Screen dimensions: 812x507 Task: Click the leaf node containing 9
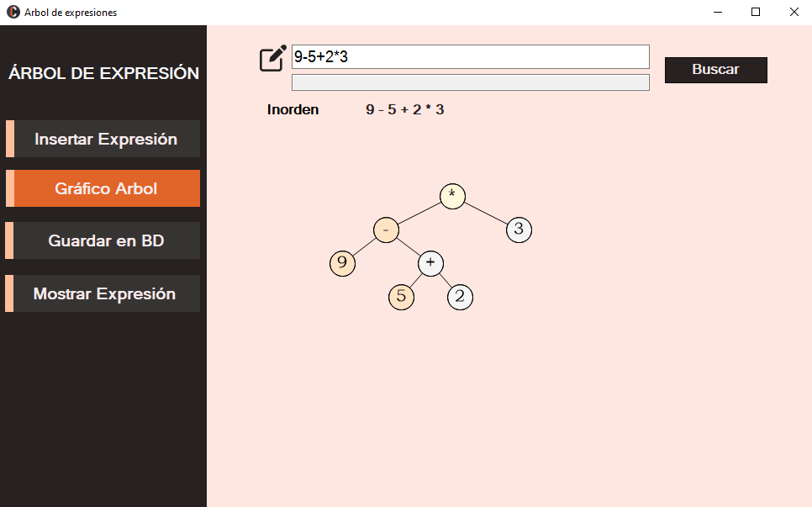[x=343, y=262]
